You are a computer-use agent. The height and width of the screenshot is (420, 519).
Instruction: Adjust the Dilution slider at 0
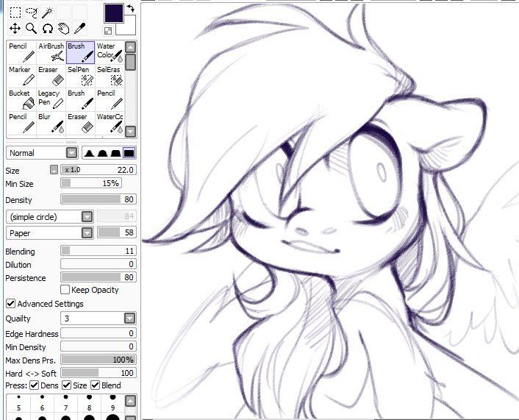point(99,264)
